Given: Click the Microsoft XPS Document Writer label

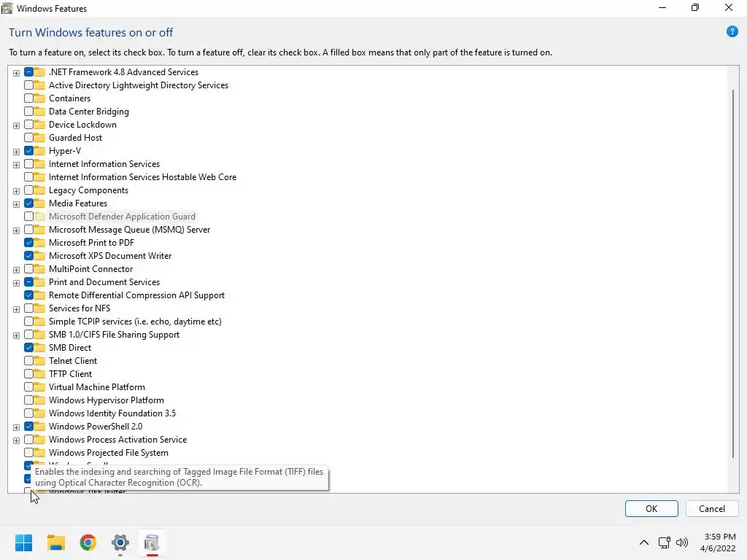Looking at the screenshot, I should pos(110,256).
